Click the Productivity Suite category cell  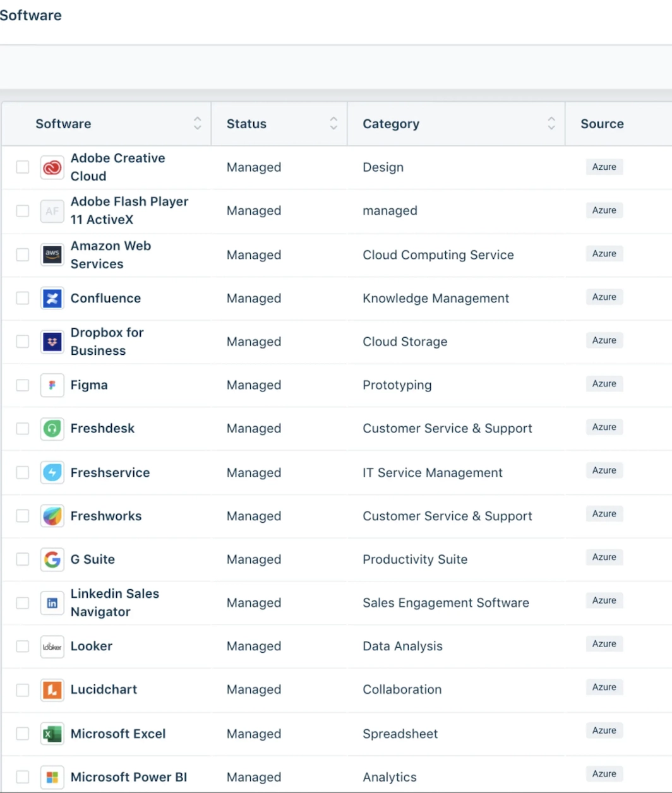(415, 559)
